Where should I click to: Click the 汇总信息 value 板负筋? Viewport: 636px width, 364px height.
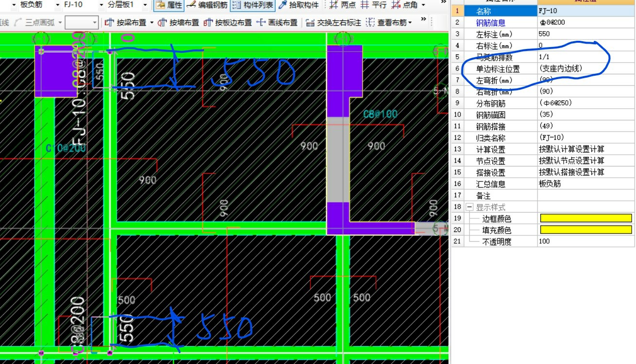(x=586, y=184)
